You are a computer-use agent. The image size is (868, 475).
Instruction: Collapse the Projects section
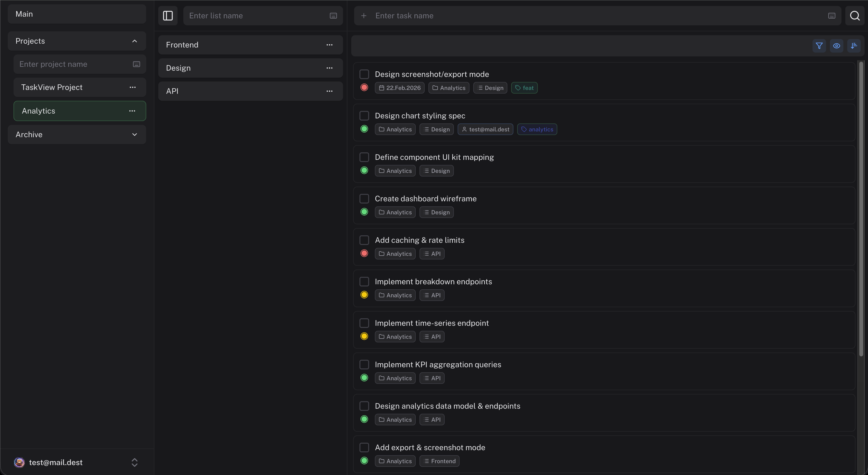click(134, 41)
